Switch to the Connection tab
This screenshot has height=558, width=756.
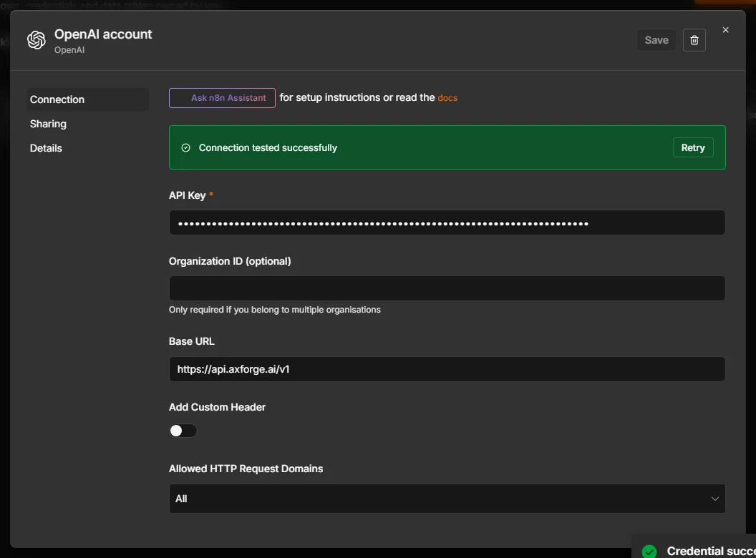[88, 99]
